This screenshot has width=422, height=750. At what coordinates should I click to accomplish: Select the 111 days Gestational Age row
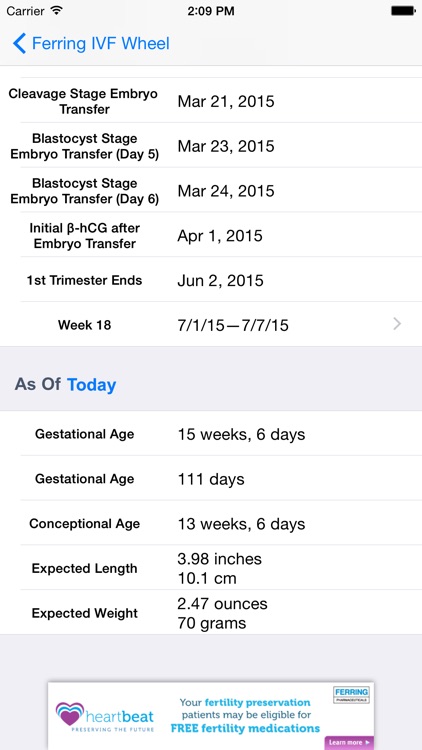[x=211, y=479]
